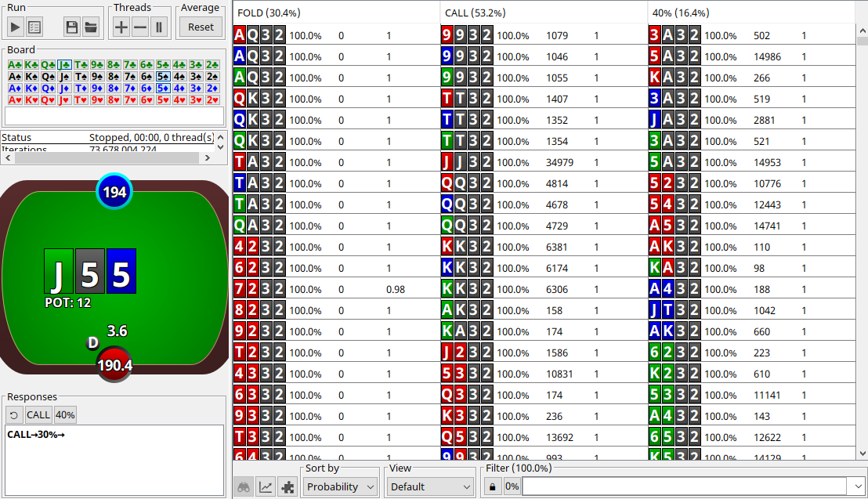
Task: Remove a thread with the minus button
Action: click(140, 27)
